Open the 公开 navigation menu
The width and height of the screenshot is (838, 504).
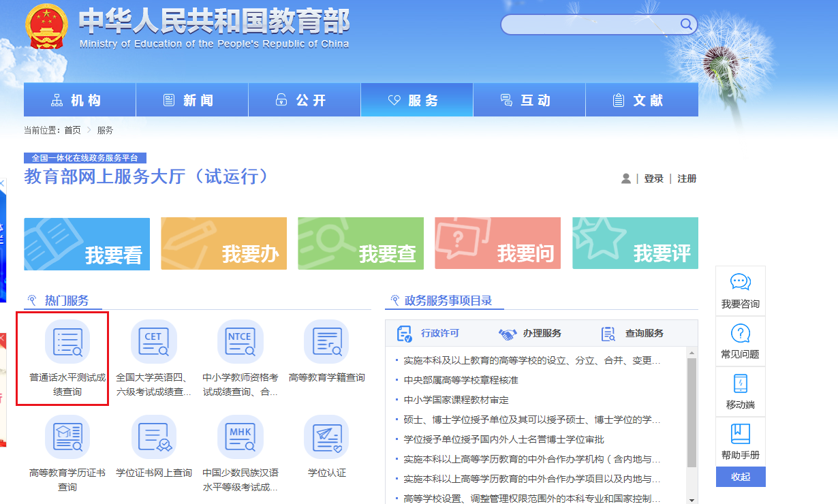[x=305, y=100]
